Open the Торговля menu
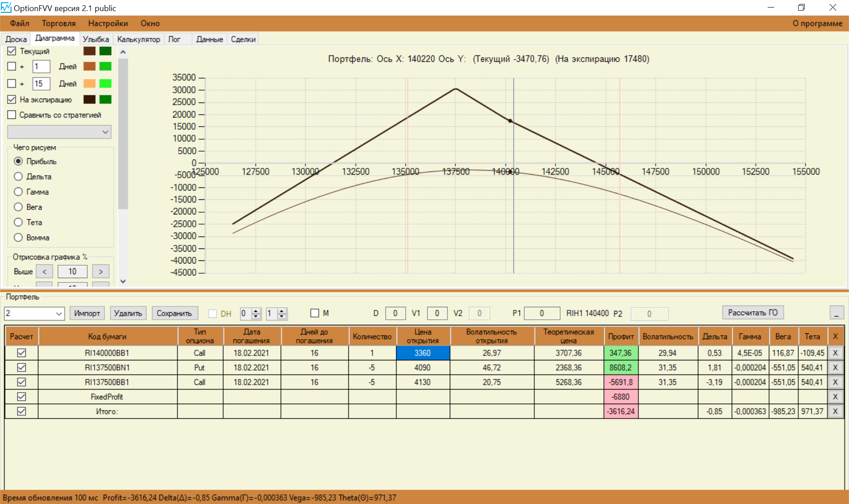Viewport: 849px width, 504px height. pos(58,23)
